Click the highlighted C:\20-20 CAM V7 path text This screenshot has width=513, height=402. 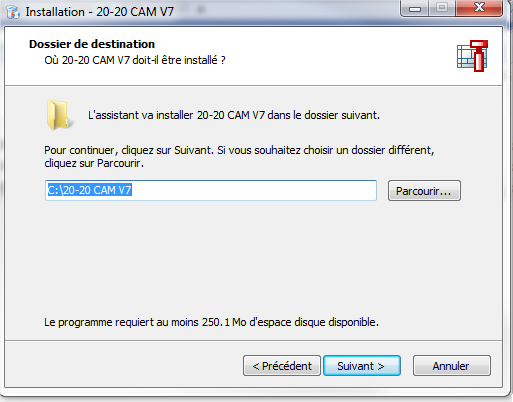pyautogui.click(x=89, y=190)
